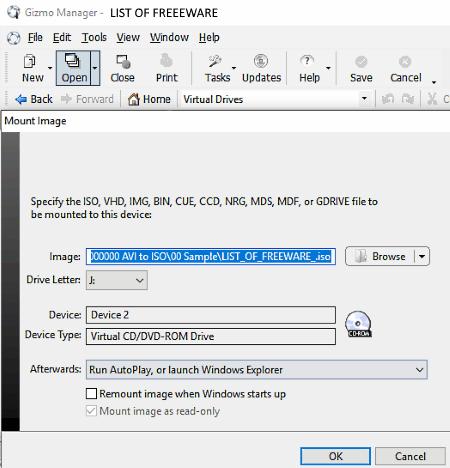Open the Help menu in menu bar
450x468 pixels.
209,37
